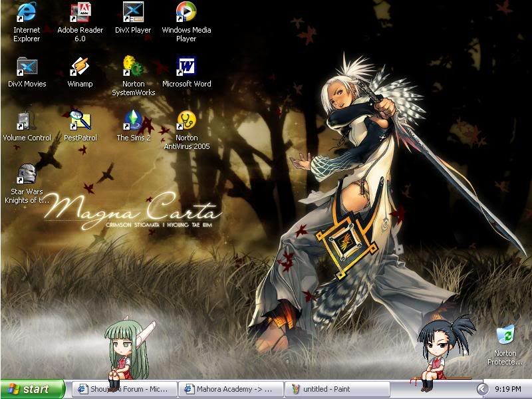Open Norton SystemWorks icon
Viewport: 532px width, 399px height.
point(133,66)
